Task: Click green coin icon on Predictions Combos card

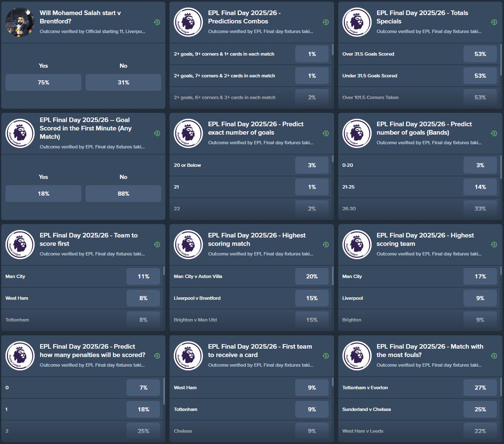Action: (x=325, y=22)
